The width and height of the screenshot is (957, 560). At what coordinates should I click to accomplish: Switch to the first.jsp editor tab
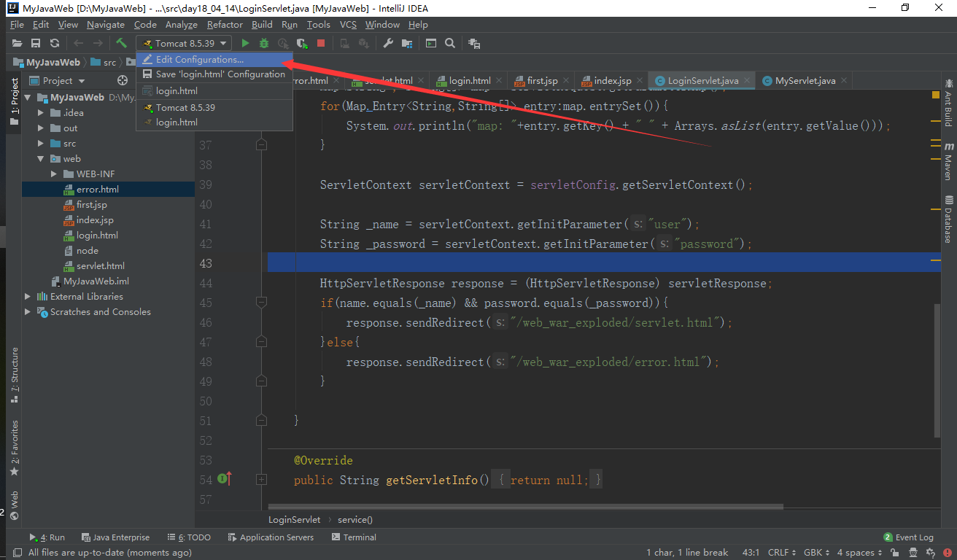tap(542, 80)
